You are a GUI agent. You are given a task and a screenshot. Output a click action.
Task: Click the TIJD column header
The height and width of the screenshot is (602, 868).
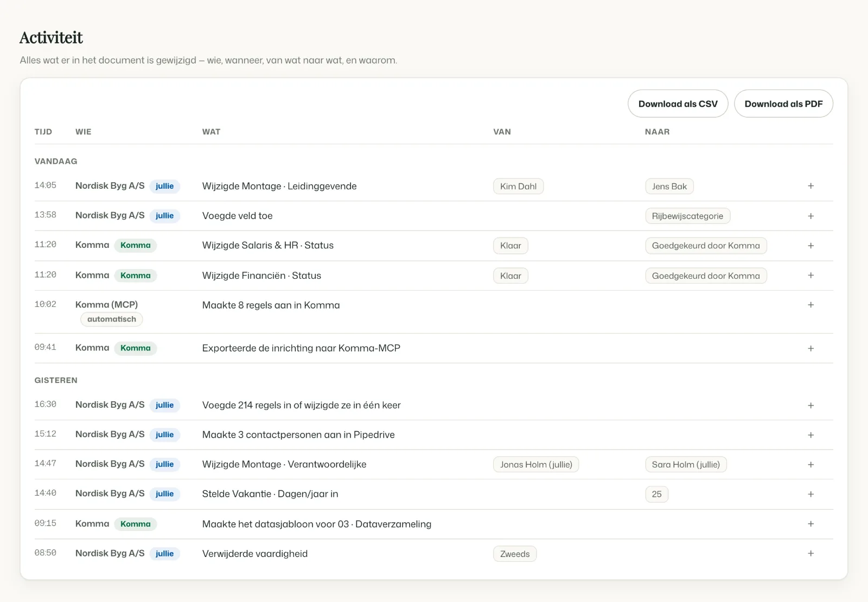point(43,132)
